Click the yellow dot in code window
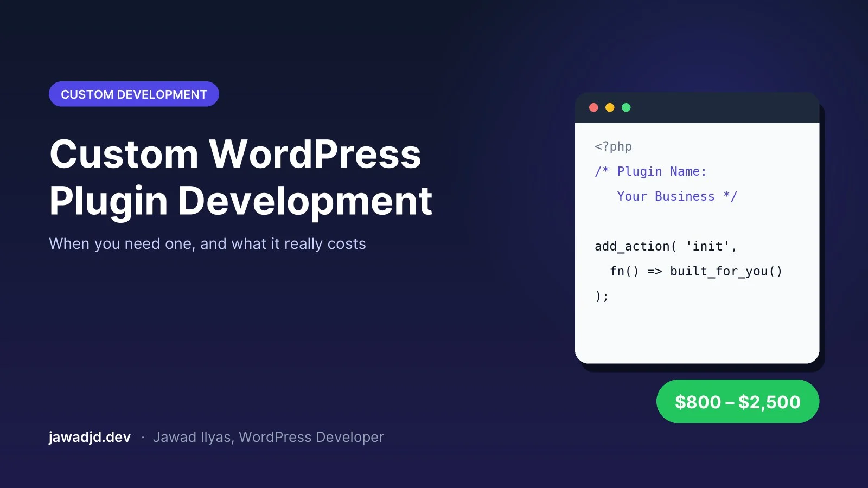Image resolution: width=868 pixels, height=488 pixels. click(610, 107)
